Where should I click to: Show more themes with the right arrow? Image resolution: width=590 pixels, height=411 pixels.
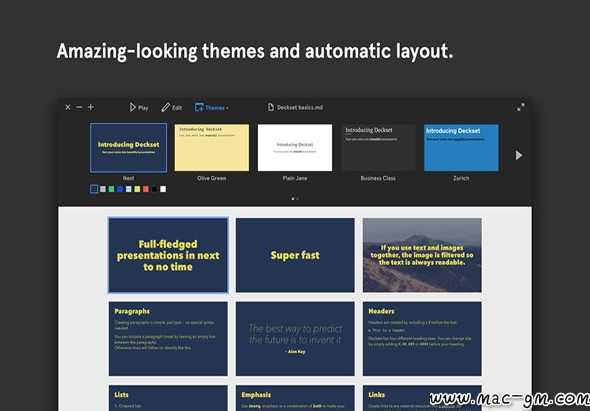point(519,155)
